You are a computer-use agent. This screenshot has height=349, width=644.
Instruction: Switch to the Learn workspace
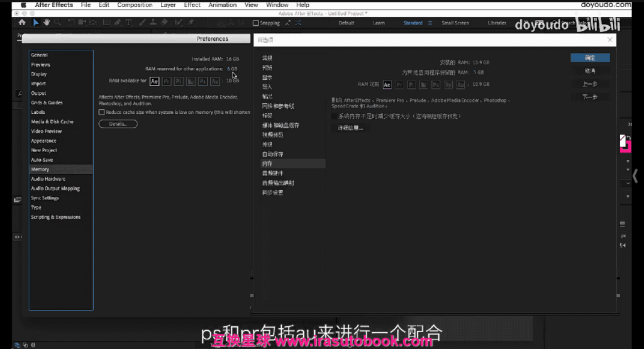(x=379, y=23)
